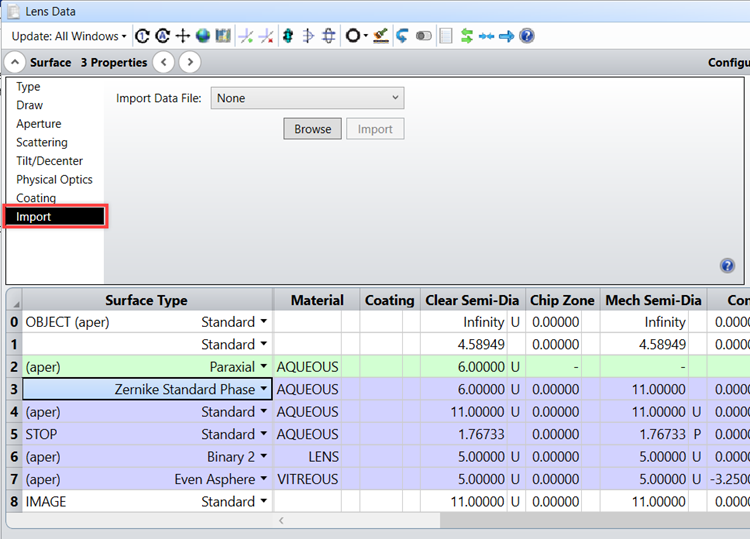Click the Surface Type column header
The width and height of the screenshot is (750, 539).
click(x=147, y=300)
